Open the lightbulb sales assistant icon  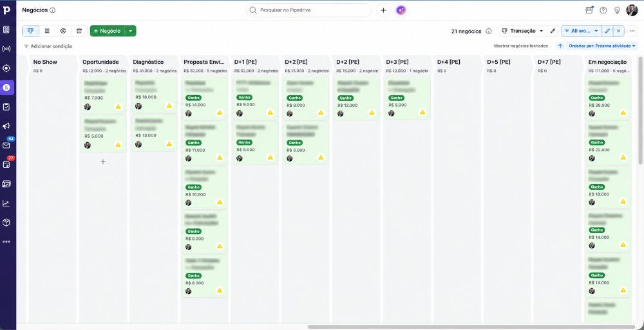616,10
